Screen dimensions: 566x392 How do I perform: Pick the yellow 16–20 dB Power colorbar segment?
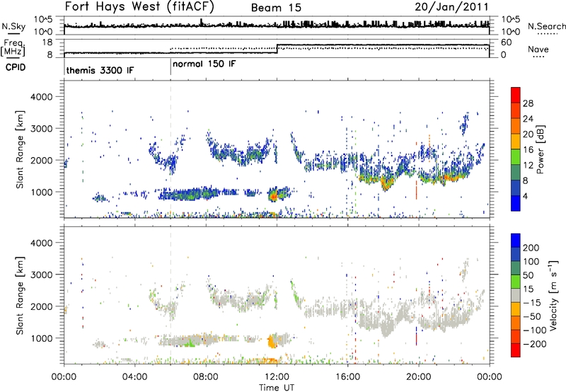pyautogui.click(x=516, y=141)
